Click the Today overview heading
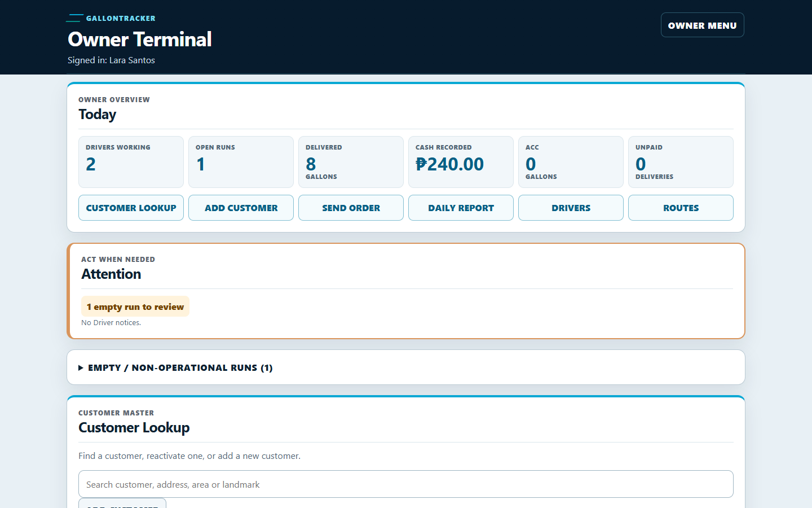This screenshot has width=812, height=508. tap(98, 114)
